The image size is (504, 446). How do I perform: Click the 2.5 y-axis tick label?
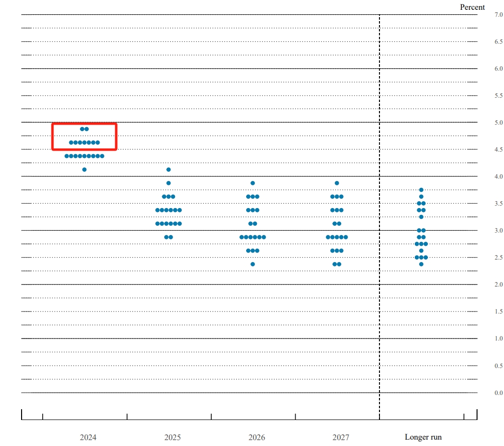coord(498,258)
